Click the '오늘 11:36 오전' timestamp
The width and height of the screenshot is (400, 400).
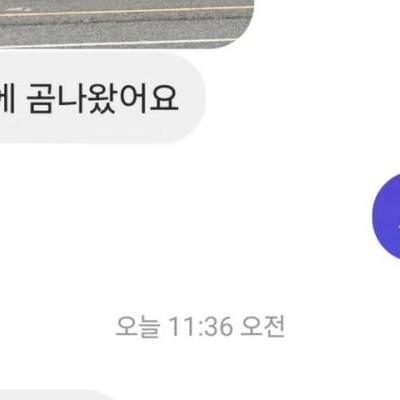coord(200,327)
